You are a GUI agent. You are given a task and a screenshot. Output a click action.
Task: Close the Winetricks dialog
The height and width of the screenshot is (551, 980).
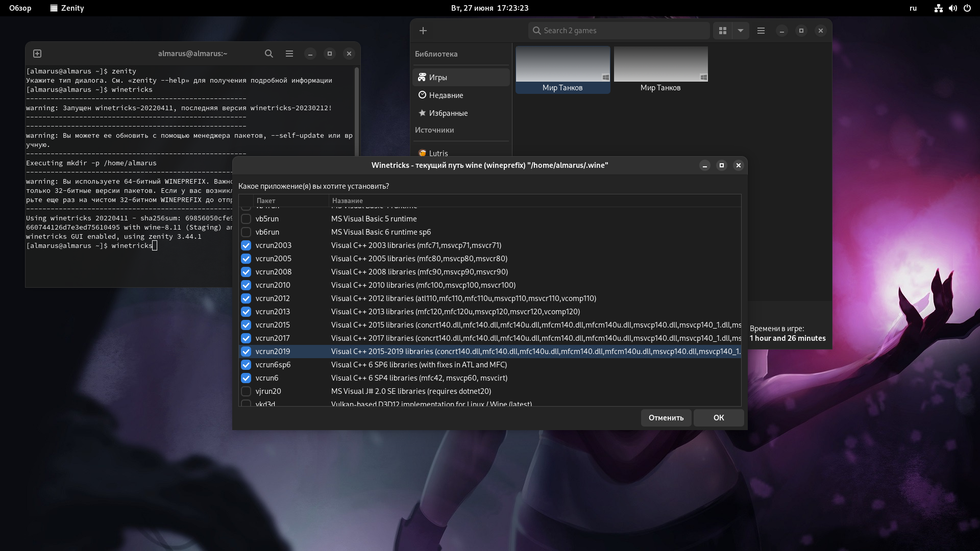[x=739, y=165]
